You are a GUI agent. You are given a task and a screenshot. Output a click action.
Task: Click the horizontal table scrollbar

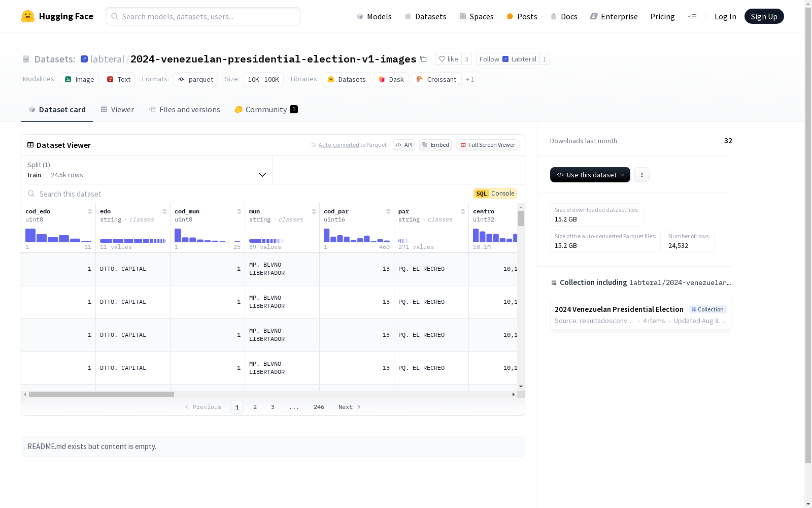(101, 394)
